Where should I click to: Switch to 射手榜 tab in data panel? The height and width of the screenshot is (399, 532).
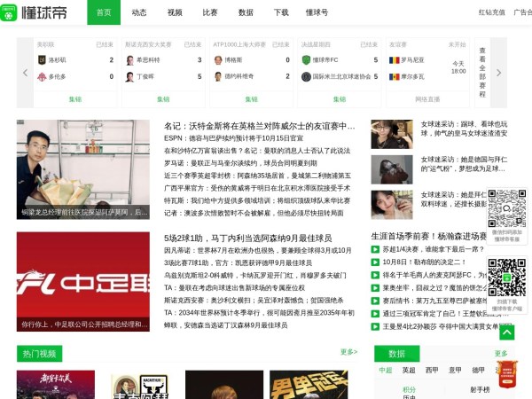[x=480, y=390]
